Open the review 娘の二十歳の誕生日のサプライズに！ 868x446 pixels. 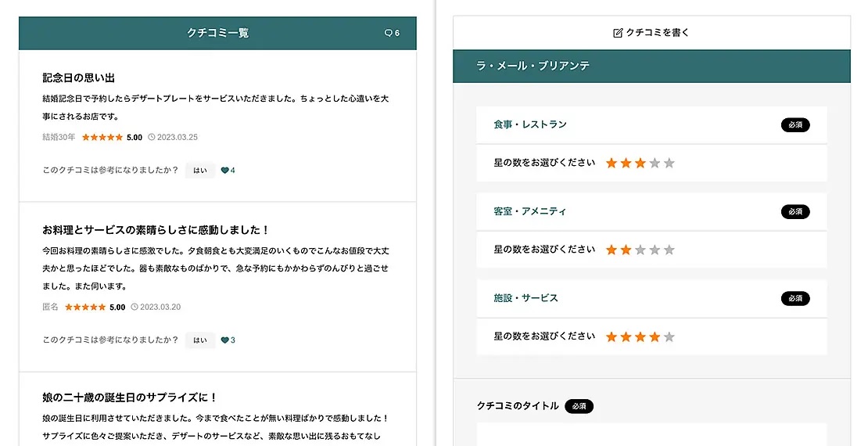(x=130, y=398)
